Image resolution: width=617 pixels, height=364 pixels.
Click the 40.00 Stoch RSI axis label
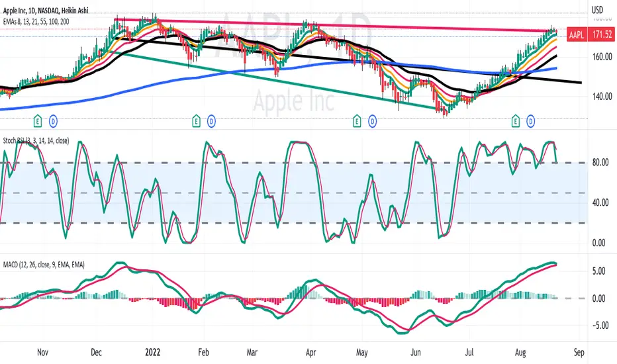(x=600, y=203)
